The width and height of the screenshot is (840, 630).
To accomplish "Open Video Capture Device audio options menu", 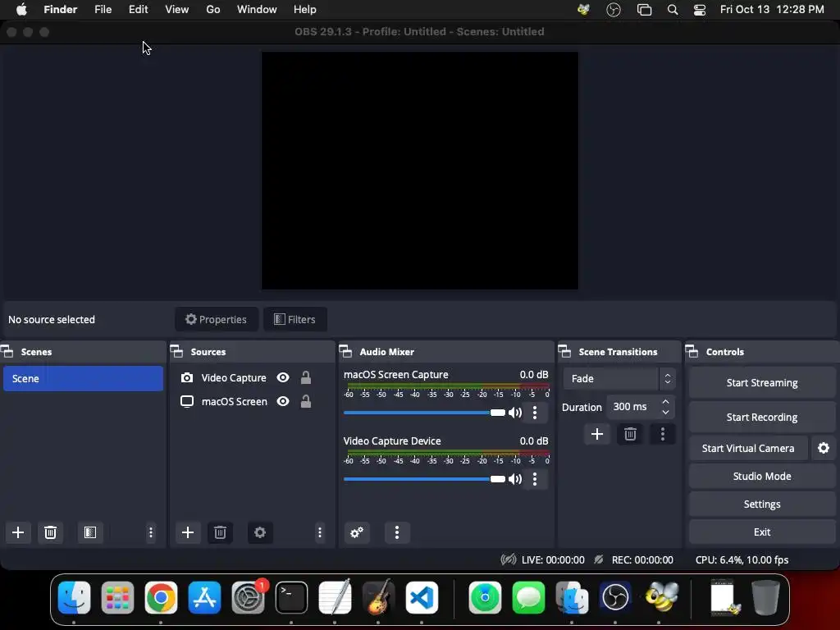I will (x=535, y=479).
